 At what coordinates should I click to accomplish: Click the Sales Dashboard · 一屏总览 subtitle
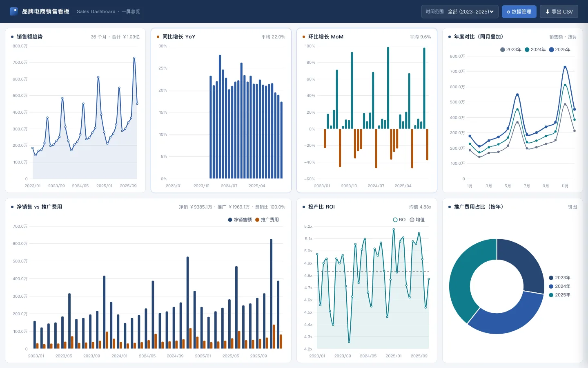[x=109, y=11]
